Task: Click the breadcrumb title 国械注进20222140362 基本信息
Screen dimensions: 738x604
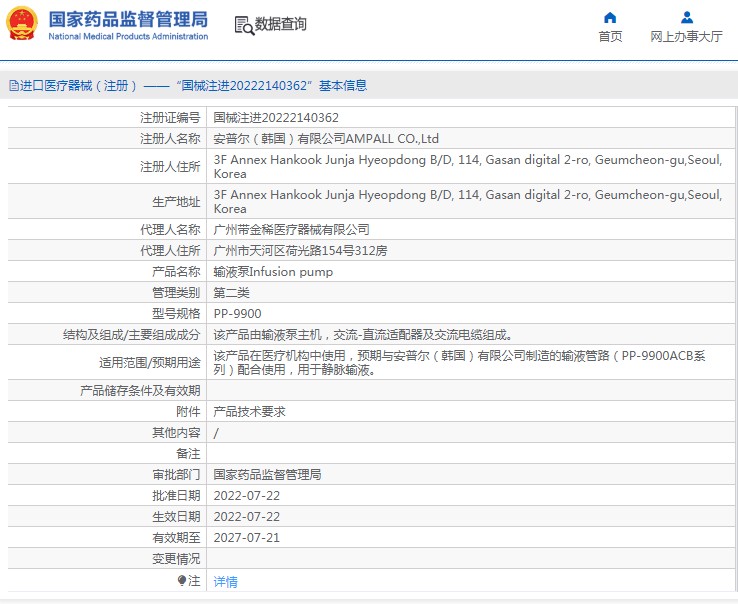Action: (272, 85)
